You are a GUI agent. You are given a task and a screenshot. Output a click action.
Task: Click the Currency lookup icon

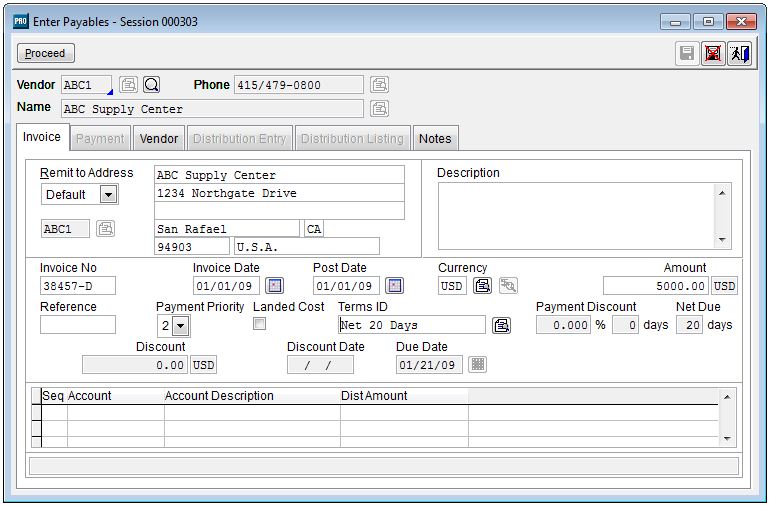pyautogui.click(x=482, y=285)
